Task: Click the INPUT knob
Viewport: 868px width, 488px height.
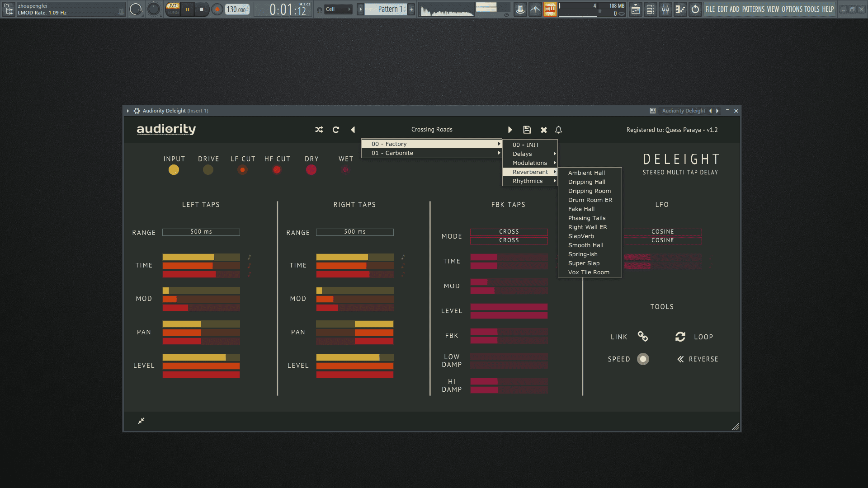Action: coord(174,170)
